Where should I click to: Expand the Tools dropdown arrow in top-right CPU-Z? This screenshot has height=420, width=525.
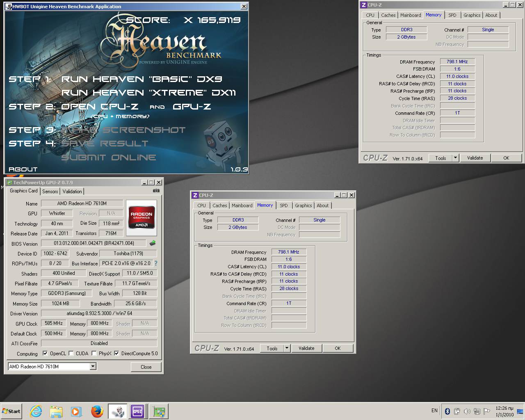455,158
